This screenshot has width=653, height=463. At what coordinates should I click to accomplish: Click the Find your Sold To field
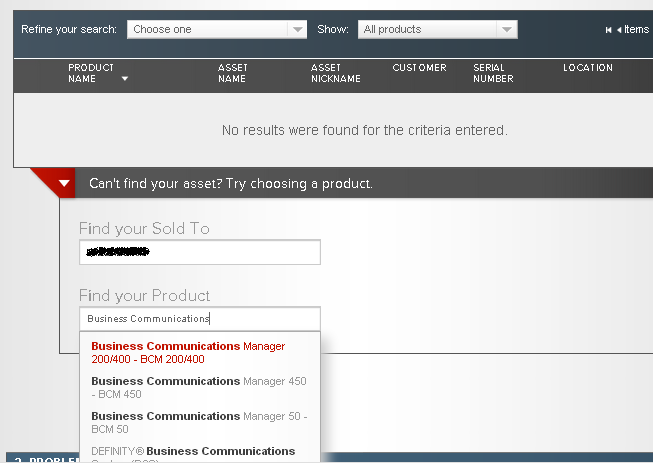click(x=200, y=252)
